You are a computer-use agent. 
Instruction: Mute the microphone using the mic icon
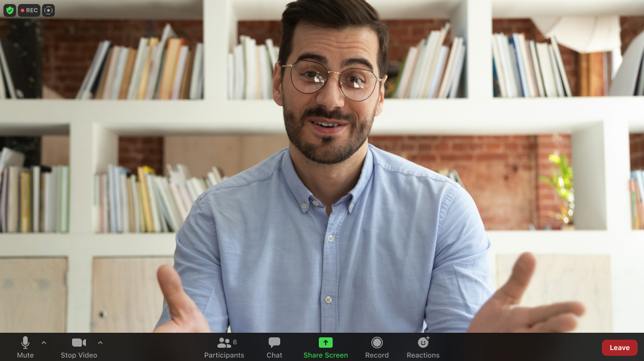coord(25,343)
